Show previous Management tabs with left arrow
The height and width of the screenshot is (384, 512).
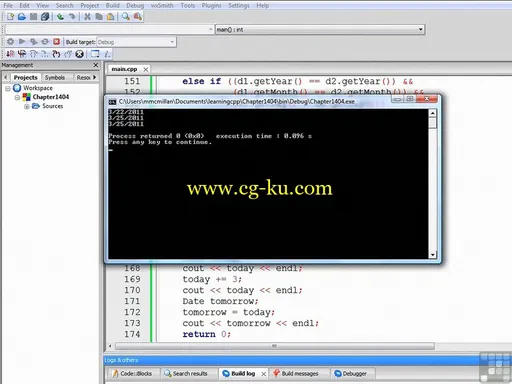pyautogui.click(x=5, y=77)
